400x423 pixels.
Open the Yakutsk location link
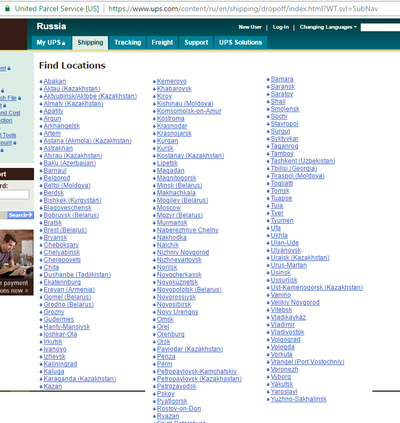tap(282, 384)
